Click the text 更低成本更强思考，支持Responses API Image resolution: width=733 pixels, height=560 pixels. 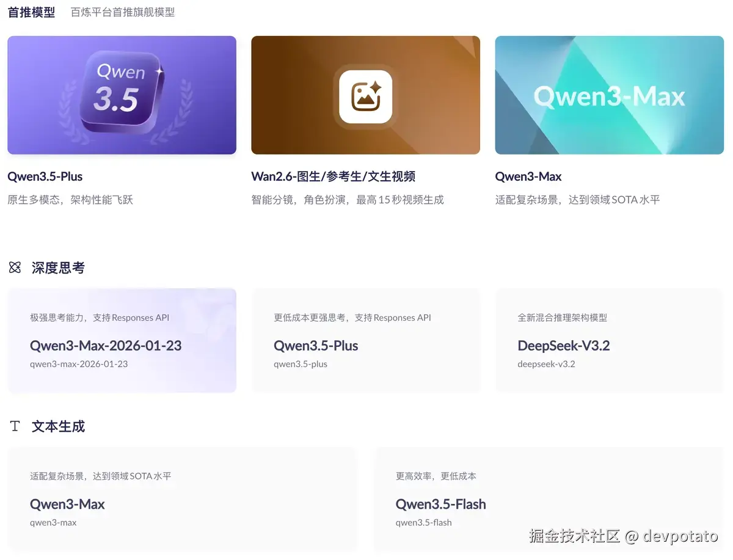pyautogui.click(x=352, y=318)
